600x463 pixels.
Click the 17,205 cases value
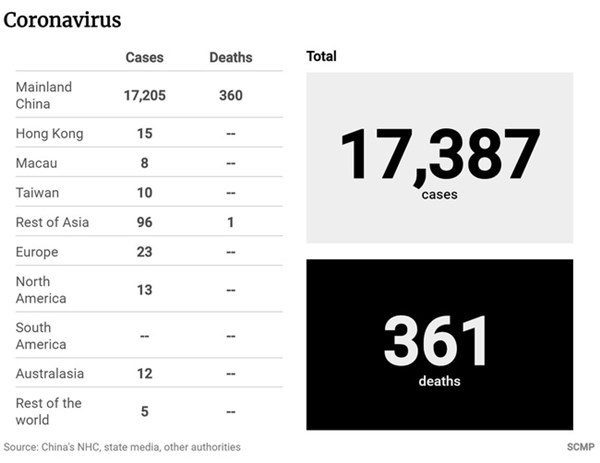click(x=144, y=96)
